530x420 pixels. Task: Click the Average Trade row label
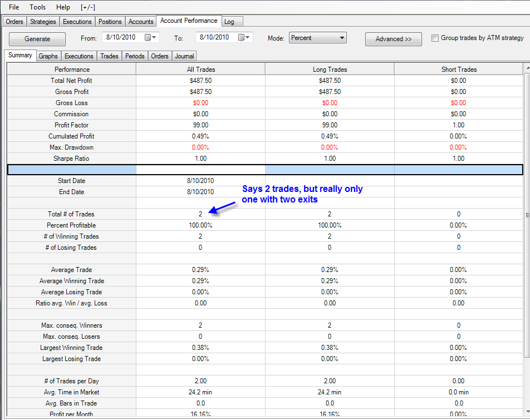coord(71,270)
